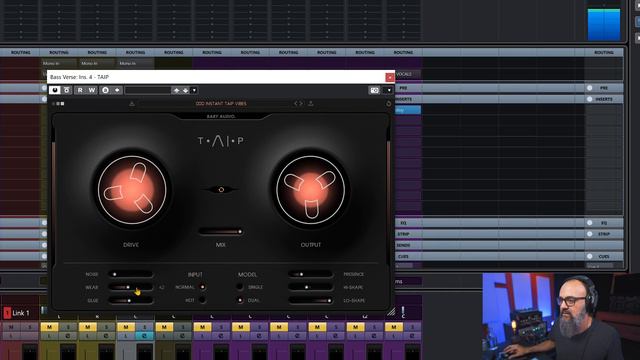Toggle INSERTS bypass circle in right-hand channel
The height and width of the screenshot is (360, 640).
[589, 99]
